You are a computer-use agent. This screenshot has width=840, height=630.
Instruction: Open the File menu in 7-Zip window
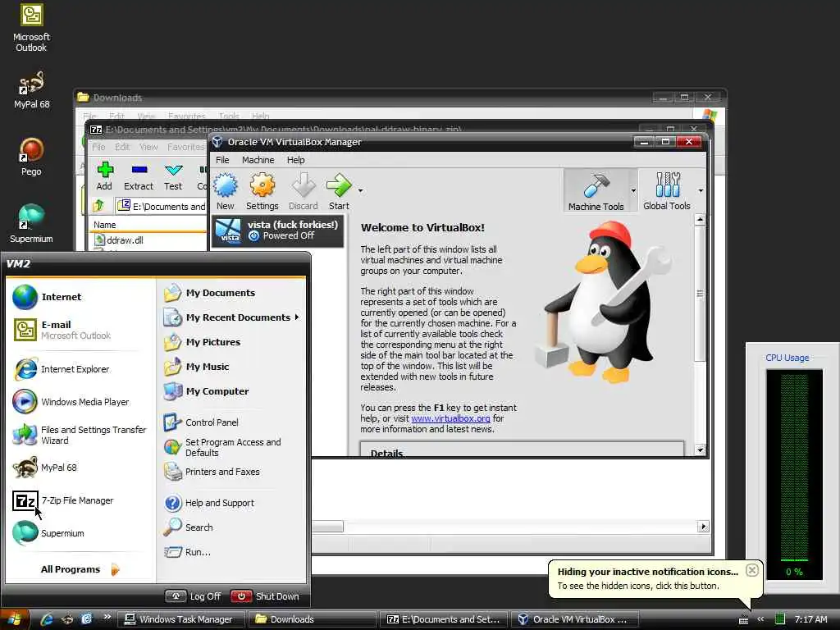(x=98, y=147)
